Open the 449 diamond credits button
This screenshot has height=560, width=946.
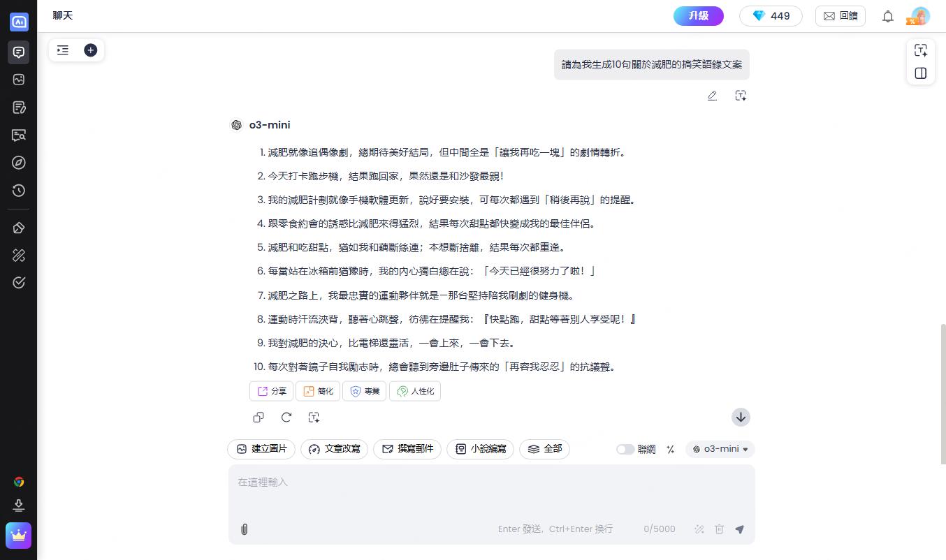point(771,16)
